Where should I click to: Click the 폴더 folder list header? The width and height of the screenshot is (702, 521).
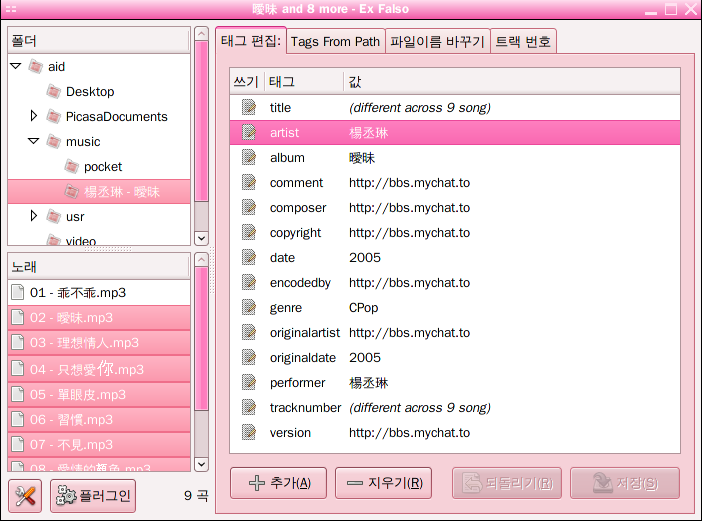[99, 41]
